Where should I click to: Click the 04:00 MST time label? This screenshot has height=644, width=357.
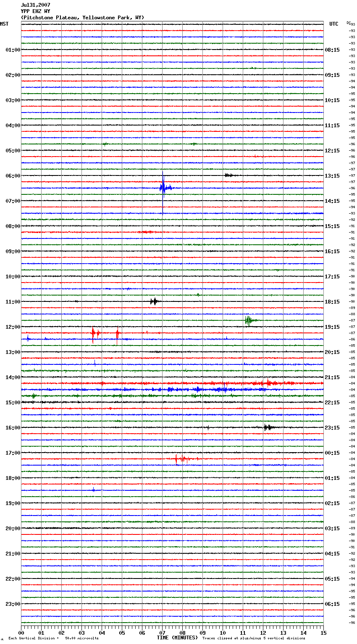click(13, 126)
